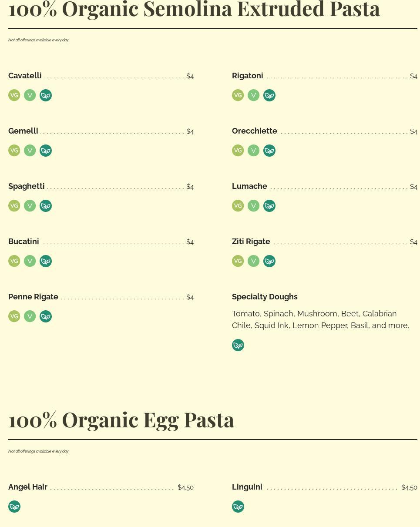The image size is (420, 527).
Task: Click the VG badge under Bucatini
Action: (x=14, y=261)
